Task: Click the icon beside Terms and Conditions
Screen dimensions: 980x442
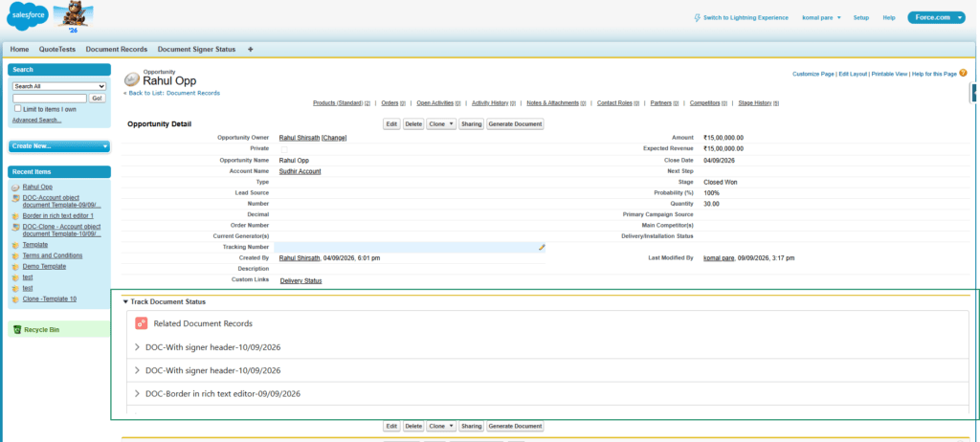Action: 15,255
